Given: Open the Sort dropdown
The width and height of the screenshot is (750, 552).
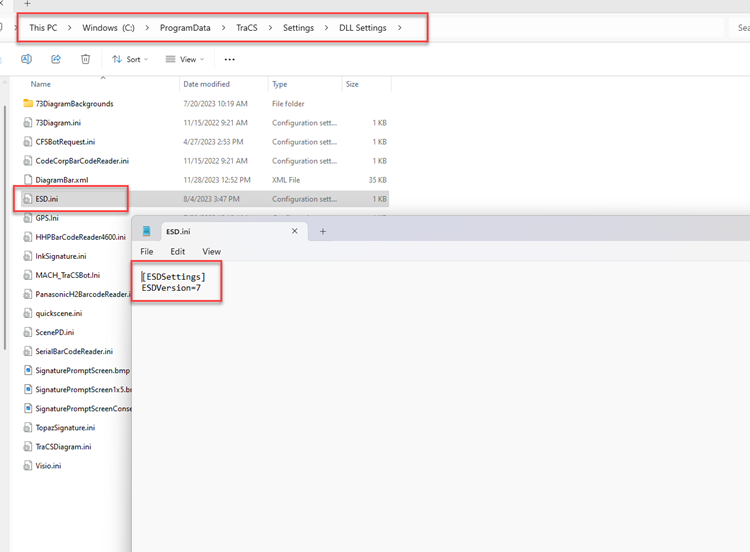Looking at the screenshot, I should click(x=130, y=60).
